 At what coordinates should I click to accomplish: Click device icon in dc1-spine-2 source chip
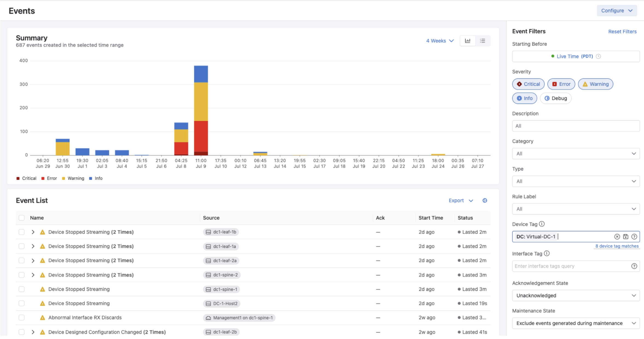coord(208,275)
